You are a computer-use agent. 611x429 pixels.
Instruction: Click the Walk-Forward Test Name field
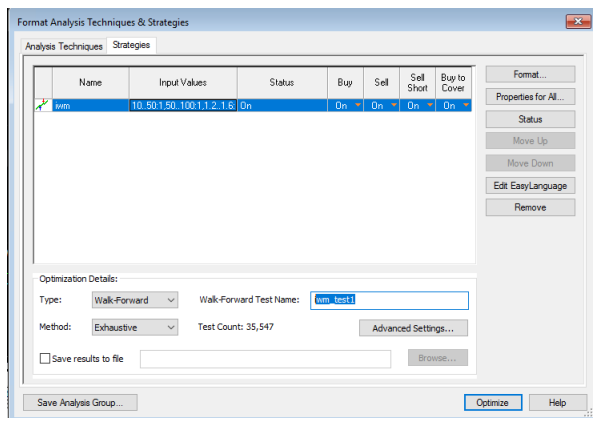coord(389,300)
